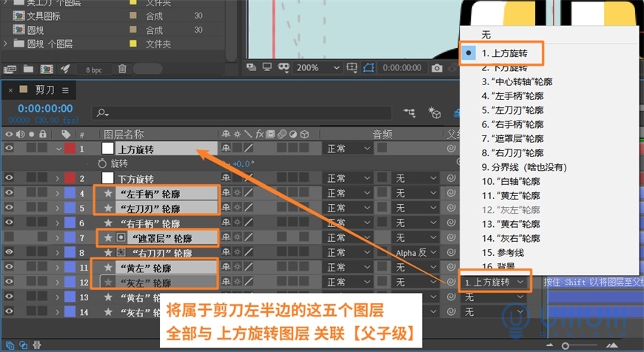Viewport: 644px width, 352px height.
Task: Click the parent pick whip of layer 1
Action: pyautogui.click(x=451, y=149)
